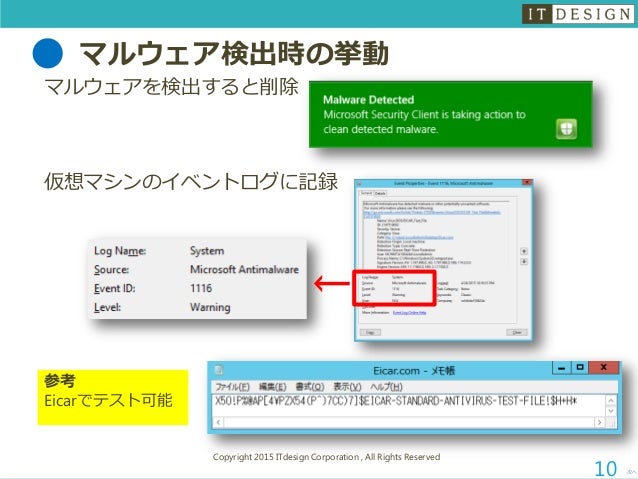Click the text Eicarでテスト可能
Viewport: 638px width, 479px height.
coord(108,400)
